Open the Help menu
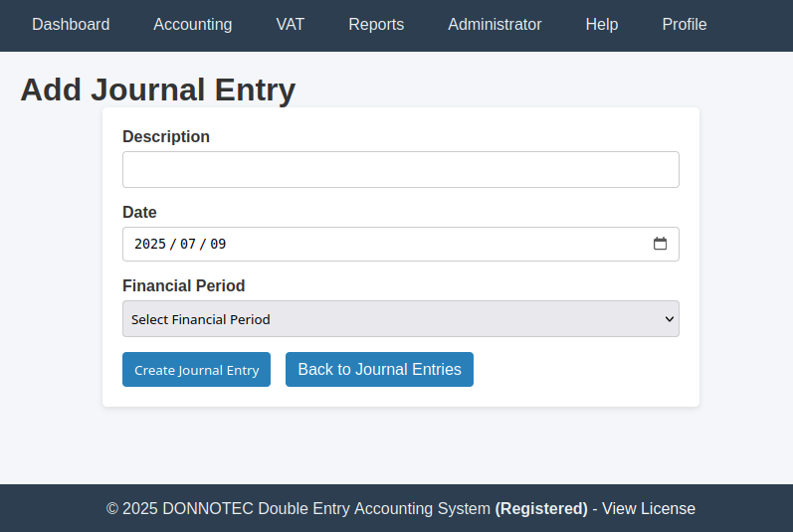 602,24
